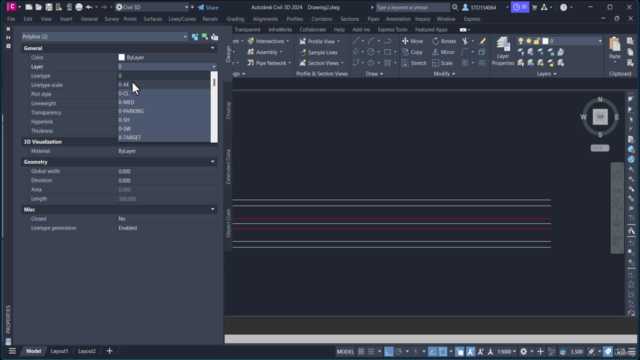This screenshot has width=640, height=360.
Task: Toggle Ortho mode in status bar
Action: pos(389,351)
